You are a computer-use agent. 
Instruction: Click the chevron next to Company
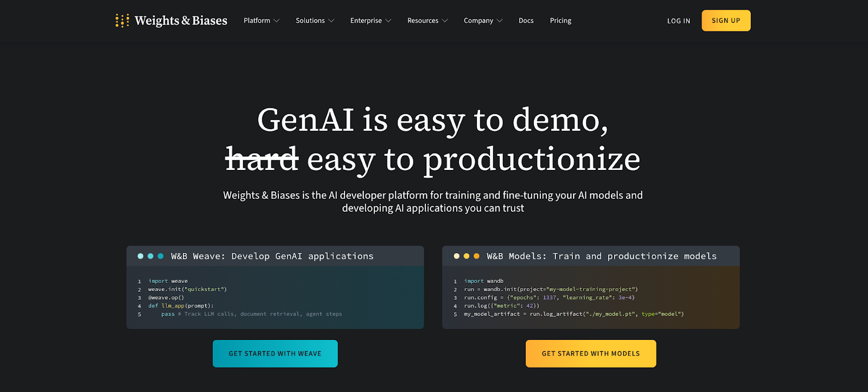click(x=500, y=21)
